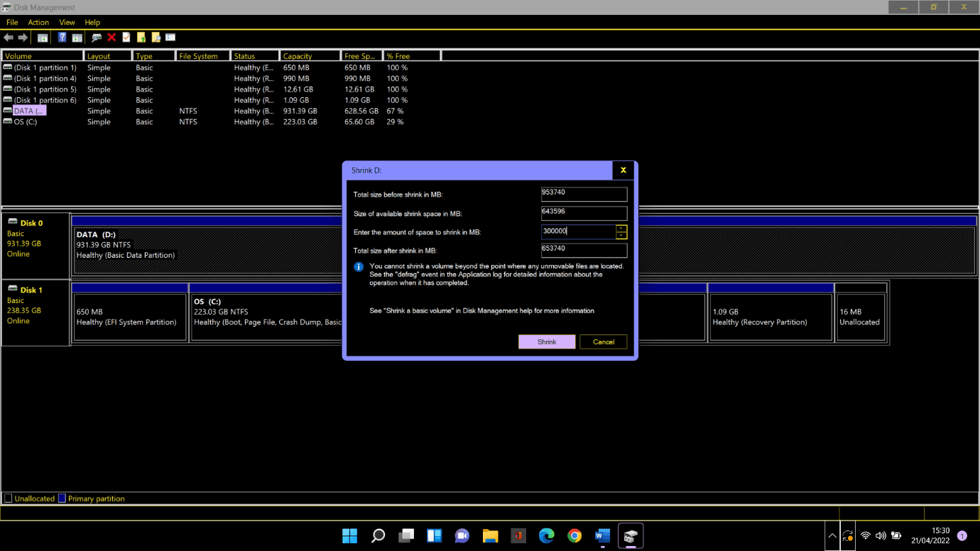Image resolution: width=980 pixels, height=551 pixels.
Task: Sort by Volume column header
Action: tap(43, 55)
